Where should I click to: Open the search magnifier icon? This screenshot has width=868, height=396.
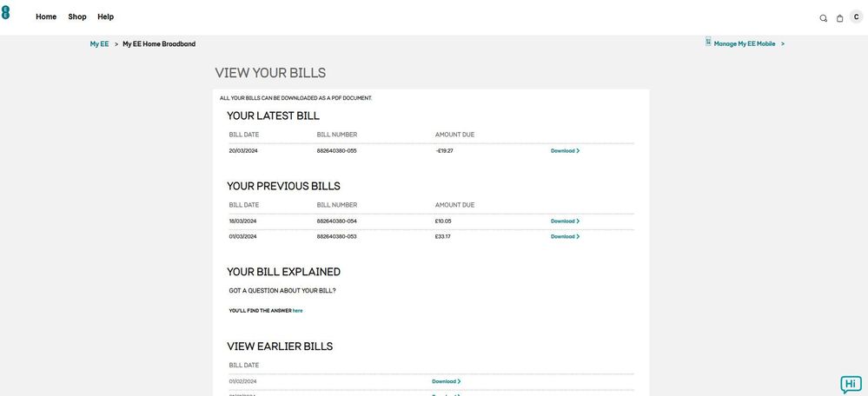[823, 18]
